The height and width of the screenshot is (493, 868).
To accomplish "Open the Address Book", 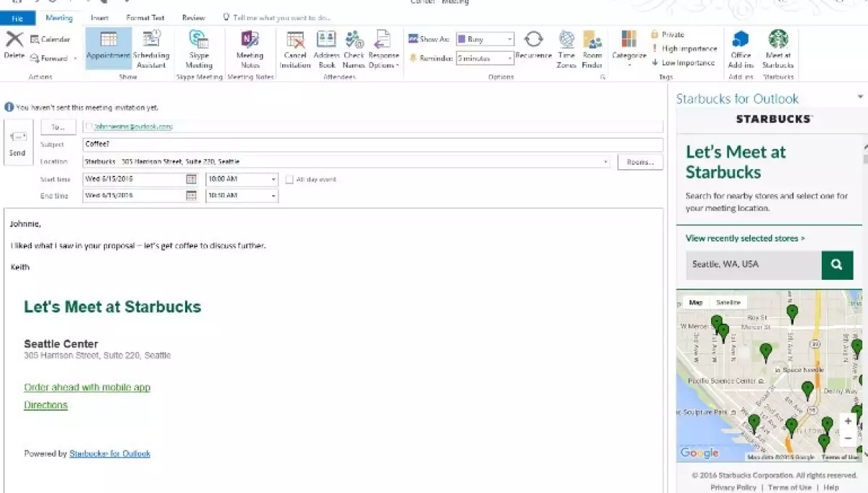I will click(326, 40).
